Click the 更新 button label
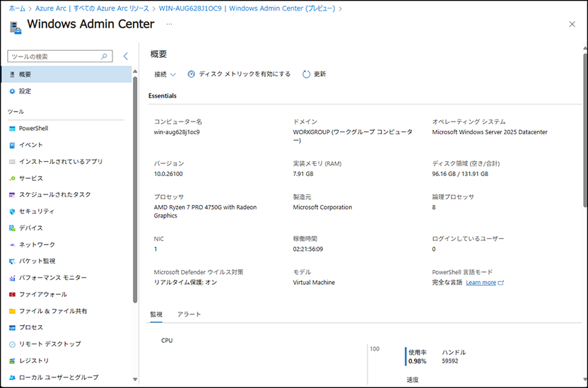Screen dimensions: 588x388 click(x=320, y=74)
